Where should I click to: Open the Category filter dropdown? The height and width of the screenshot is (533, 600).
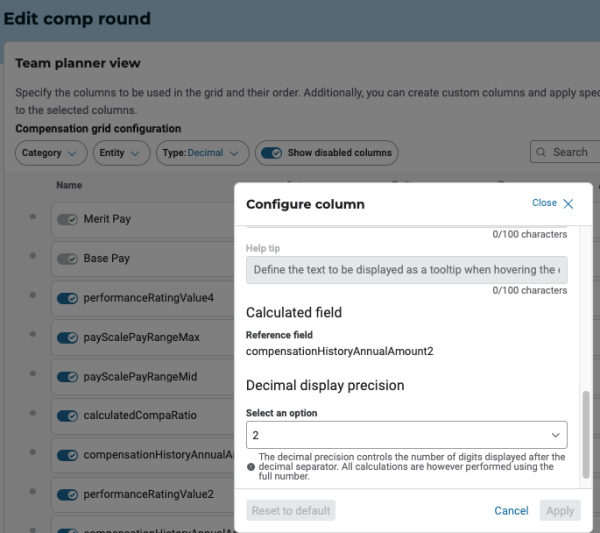point(51,153)
